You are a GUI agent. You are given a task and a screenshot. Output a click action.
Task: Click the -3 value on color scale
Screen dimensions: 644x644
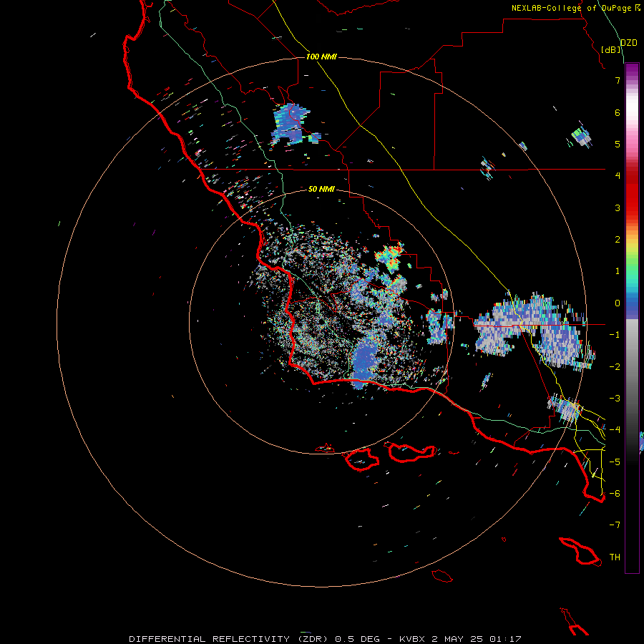(x=615, y=399)
